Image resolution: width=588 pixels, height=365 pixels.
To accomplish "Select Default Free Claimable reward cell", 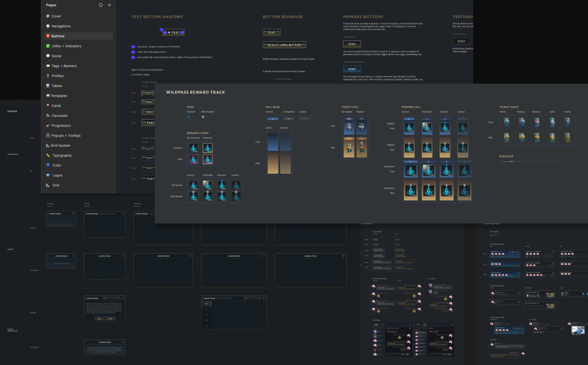I will coord(427,126).
